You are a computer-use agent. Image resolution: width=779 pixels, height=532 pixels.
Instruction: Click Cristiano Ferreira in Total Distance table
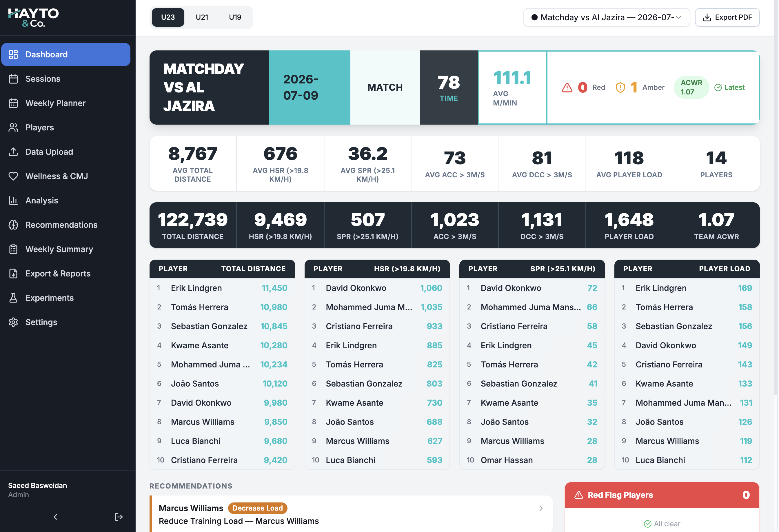[x=222, y=460]
